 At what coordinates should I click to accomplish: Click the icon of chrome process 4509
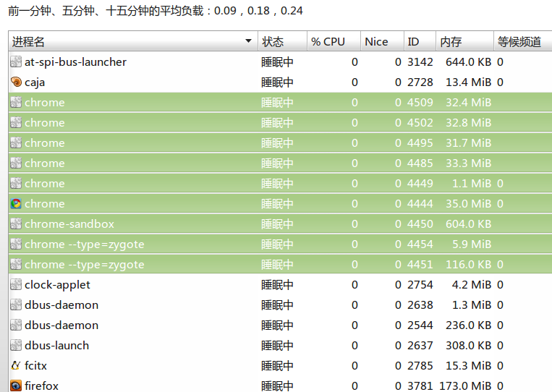tap(16, 103)
